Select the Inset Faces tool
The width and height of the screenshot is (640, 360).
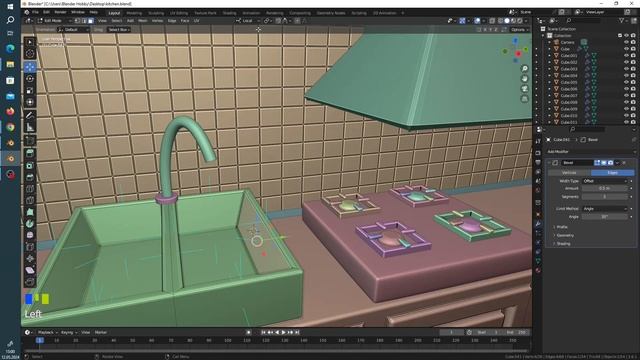30,165
